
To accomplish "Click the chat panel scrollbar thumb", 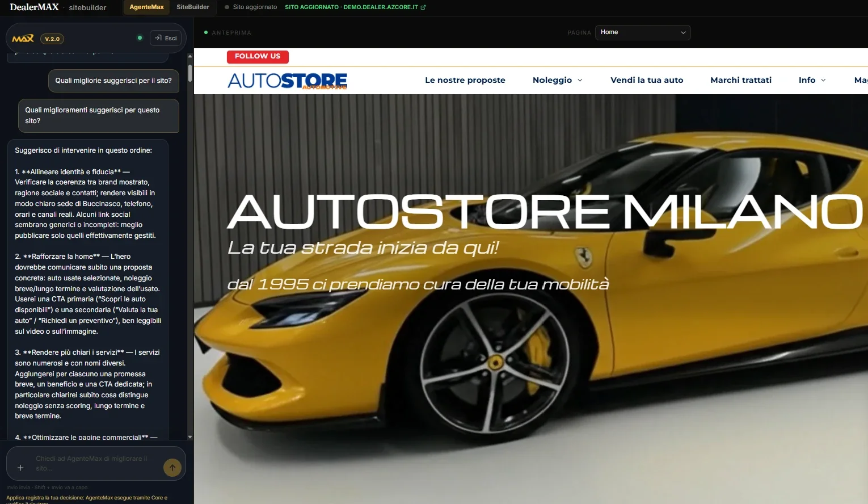I will (x=190, y=74).
